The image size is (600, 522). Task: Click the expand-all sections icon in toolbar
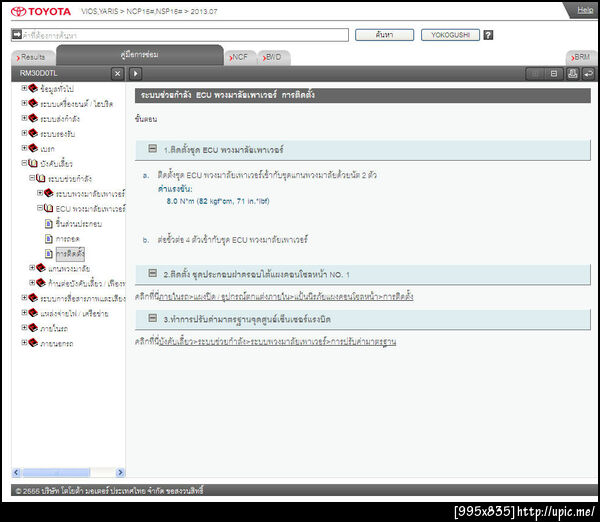(x=535, y=73)
